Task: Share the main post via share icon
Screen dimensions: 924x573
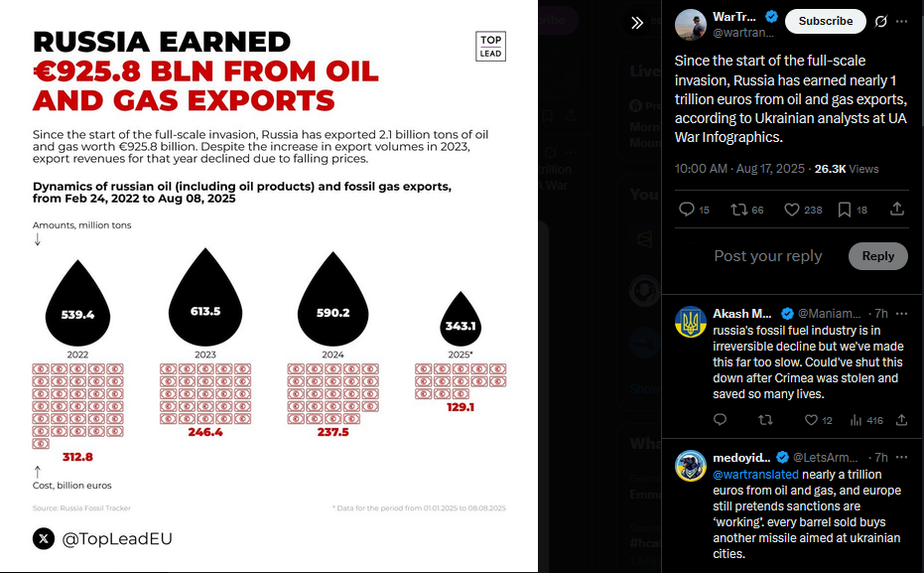Action: click(x=897, y=209)
